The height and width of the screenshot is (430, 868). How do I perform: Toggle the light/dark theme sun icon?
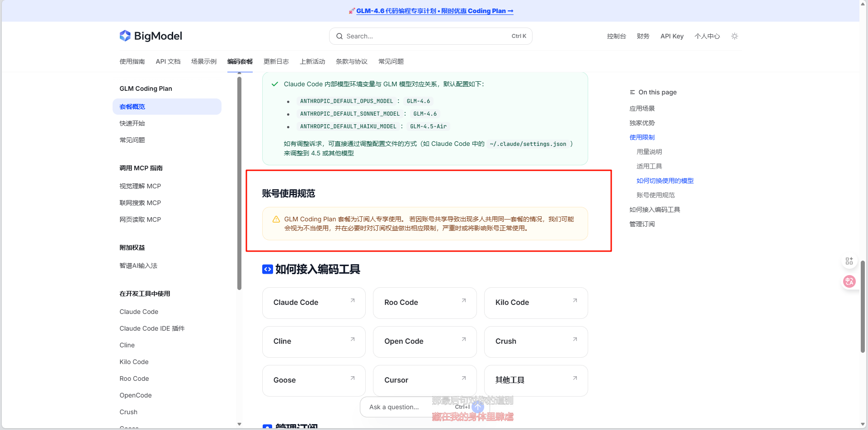pos(735,36)
